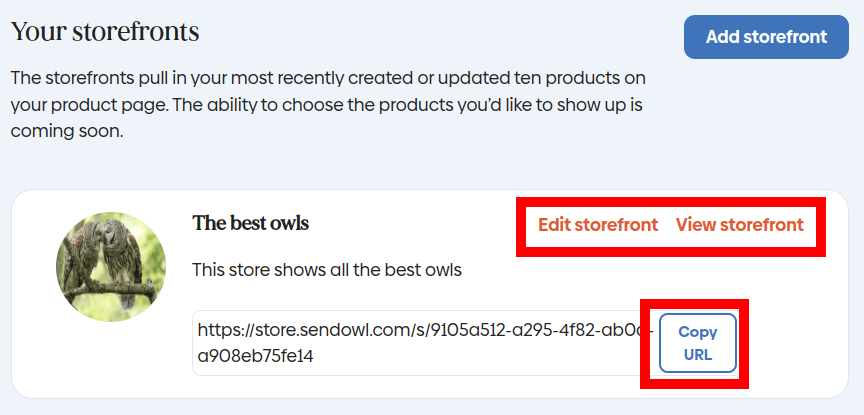This screenshot has height=415, width=864.
Task: Open the View storefront link
Action: click(739, 225)
